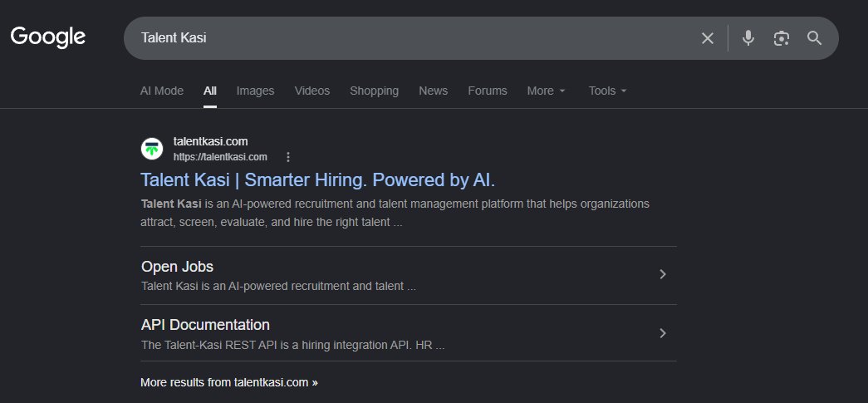This screenshot has height=403, width=868.
Task: Click the https://talentkasi.com URL text
Action: (x=220, y=157)
